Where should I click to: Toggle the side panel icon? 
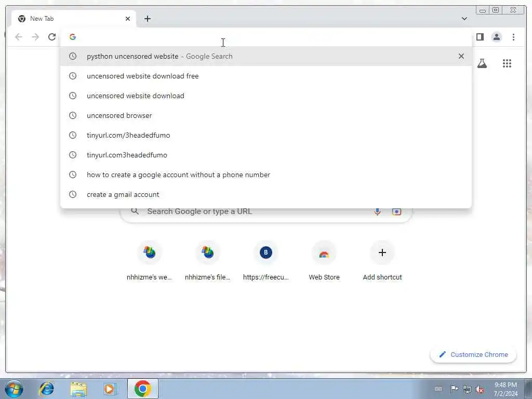480,37
